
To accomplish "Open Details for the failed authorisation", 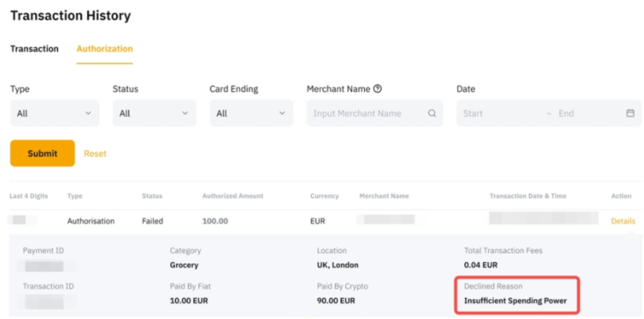I will click(622, 221).
